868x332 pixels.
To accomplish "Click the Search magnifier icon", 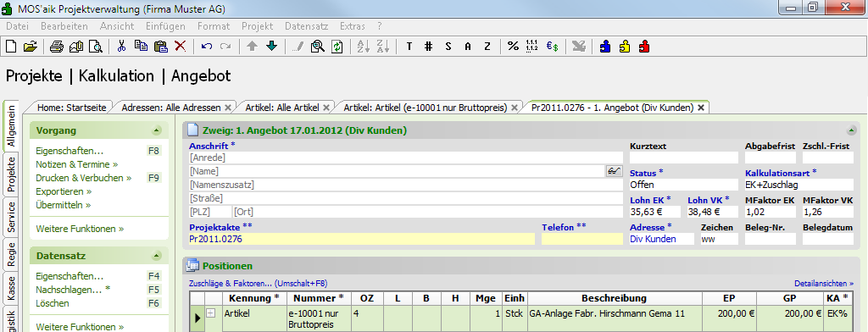I will coord(317,47).
